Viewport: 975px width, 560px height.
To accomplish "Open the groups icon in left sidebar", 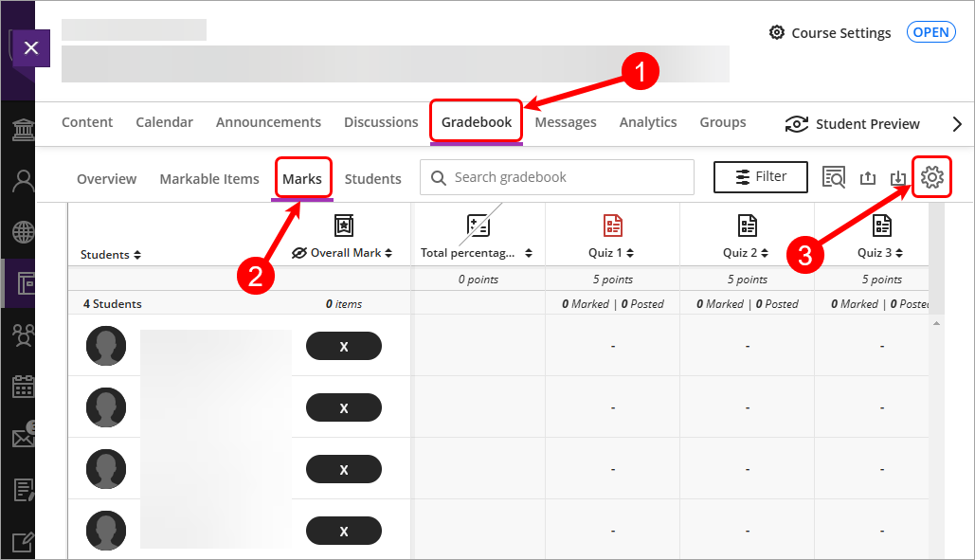I will point(21,334).
